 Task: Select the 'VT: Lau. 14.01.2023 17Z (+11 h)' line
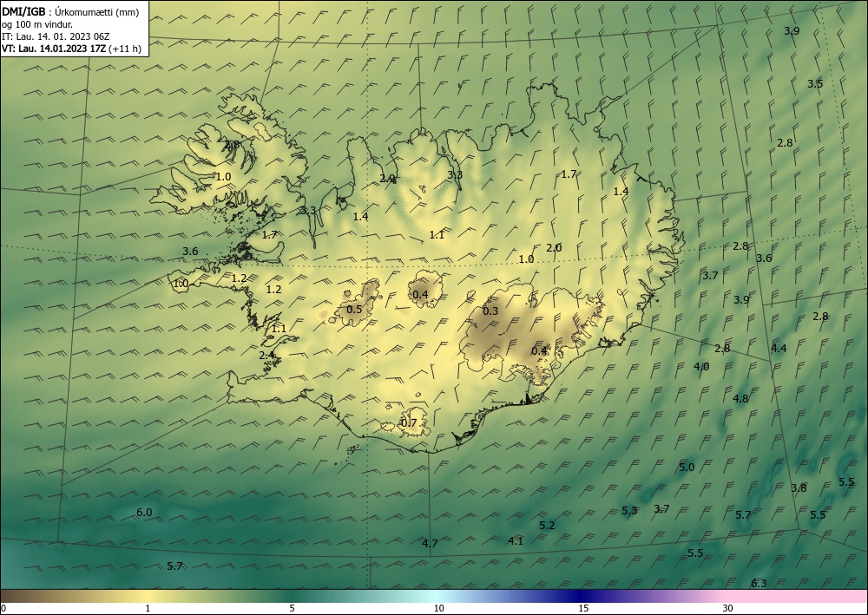tap(71, 49)
